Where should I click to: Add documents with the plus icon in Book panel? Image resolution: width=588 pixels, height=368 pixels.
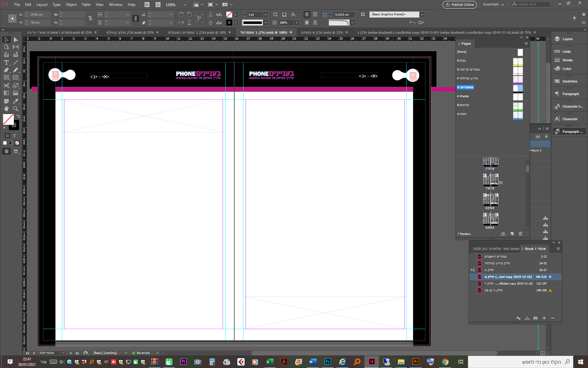(x=544, y=318)
